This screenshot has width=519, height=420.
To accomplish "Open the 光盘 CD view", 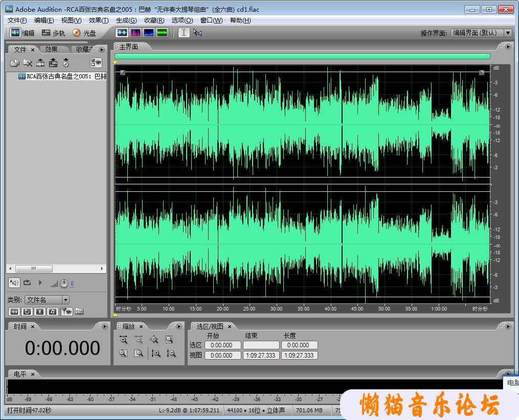I will (84, 33).
